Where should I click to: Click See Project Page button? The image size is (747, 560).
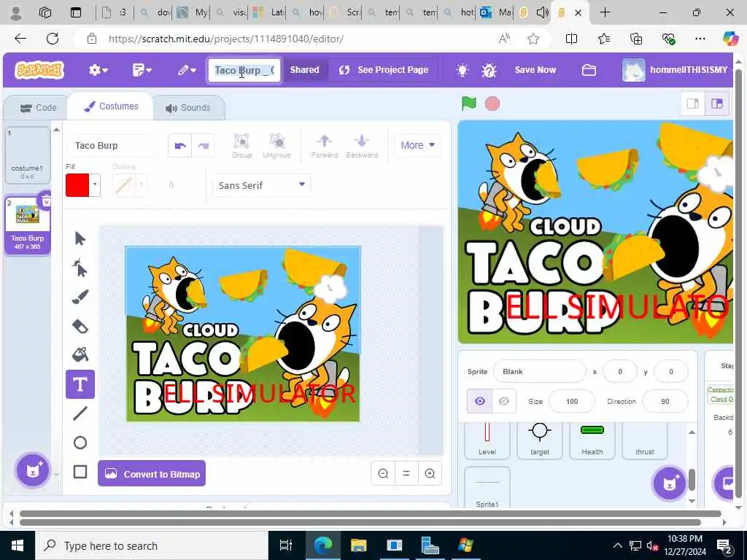pyautogui.click(x=383, y=70)
